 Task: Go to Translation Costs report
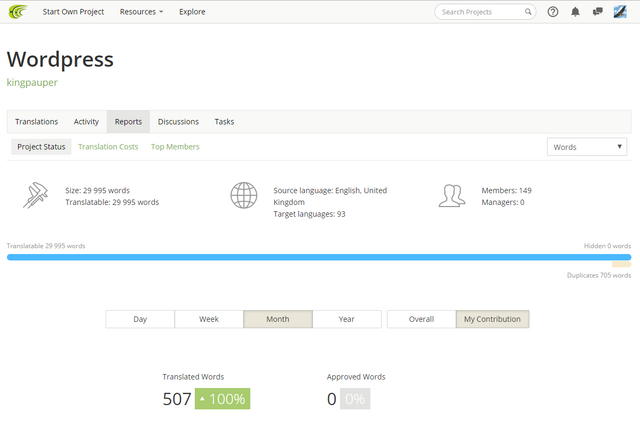click(108, 147)
